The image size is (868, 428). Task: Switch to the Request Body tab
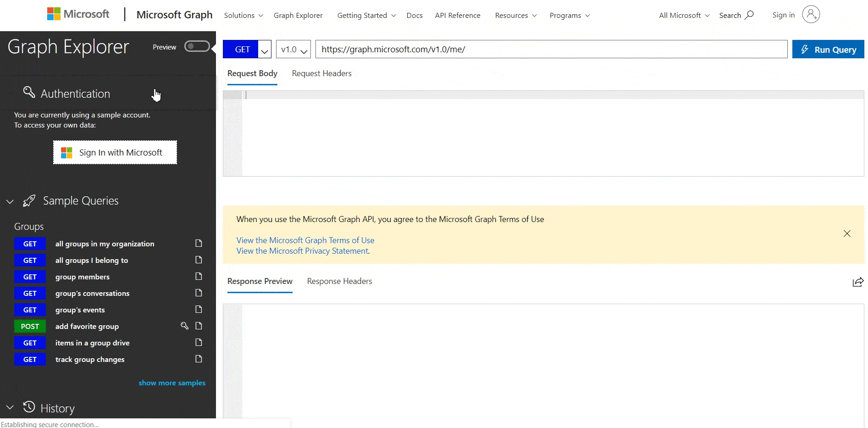coord(252,73)
